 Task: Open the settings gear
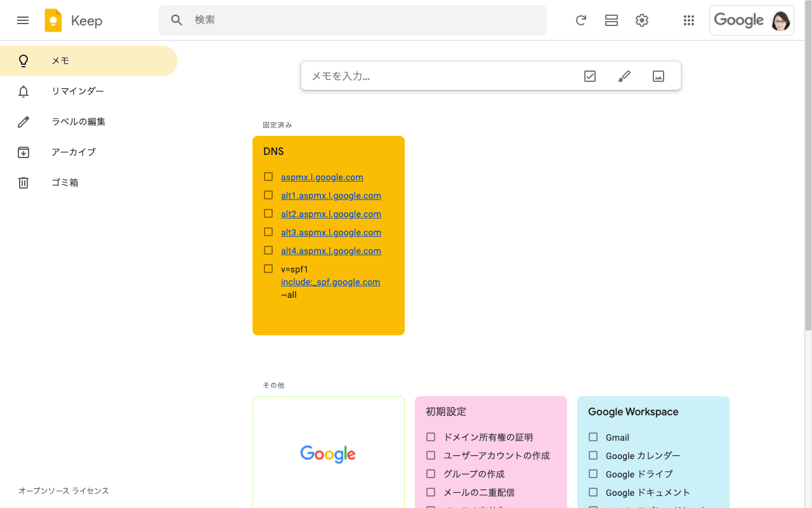[x=642, y=20]
